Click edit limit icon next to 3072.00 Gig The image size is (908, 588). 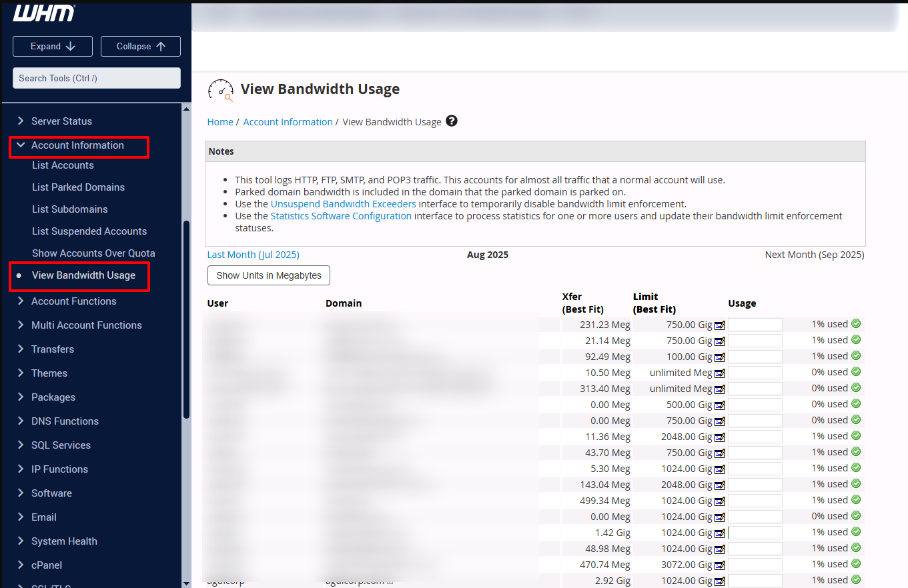(719, 565)
